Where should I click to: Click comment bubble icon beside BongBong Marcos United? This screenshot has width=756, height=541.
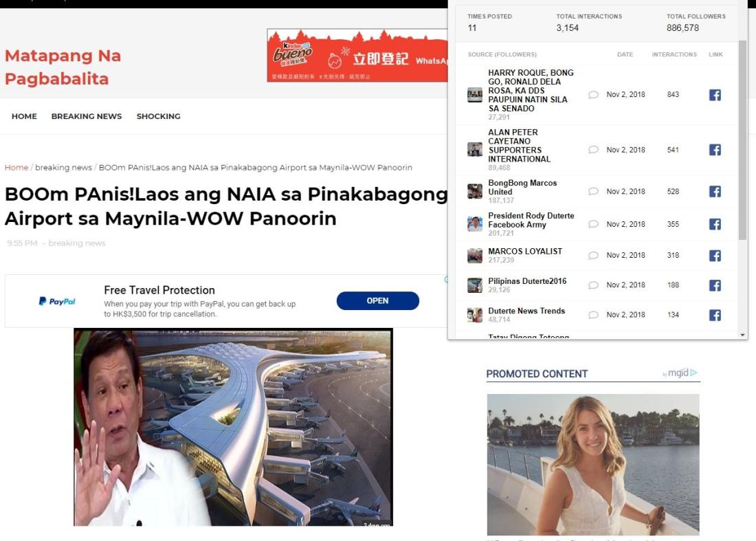[x=594, y=191]
